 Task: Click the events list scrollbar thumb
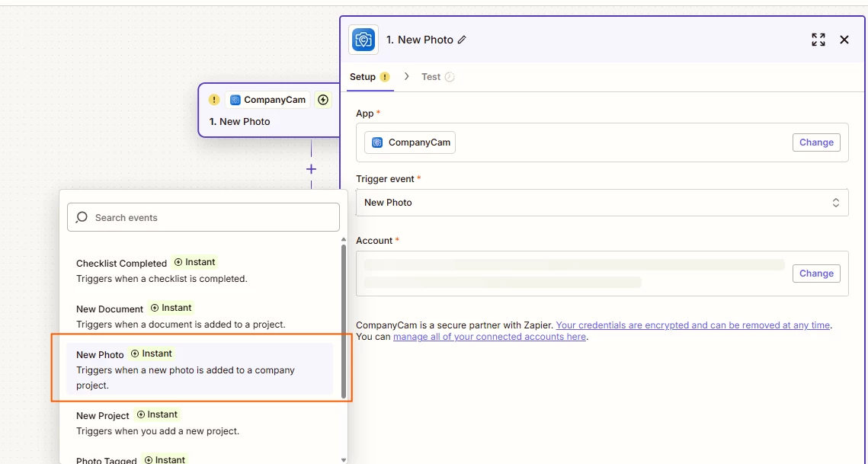[343, 322]
